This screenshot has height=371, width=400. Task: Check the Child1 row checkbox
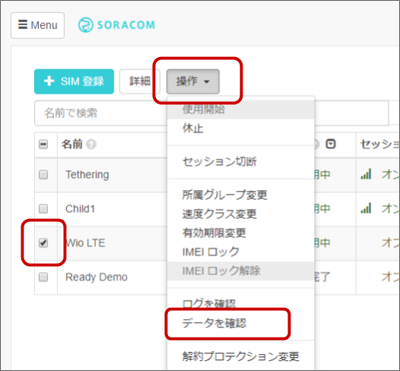click(x=43, y=209)
